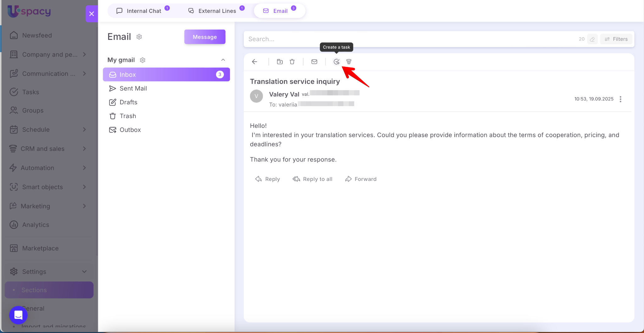The image size is (644, 333).
Task: Click the Create a task icon
Action: click(336, 62)
